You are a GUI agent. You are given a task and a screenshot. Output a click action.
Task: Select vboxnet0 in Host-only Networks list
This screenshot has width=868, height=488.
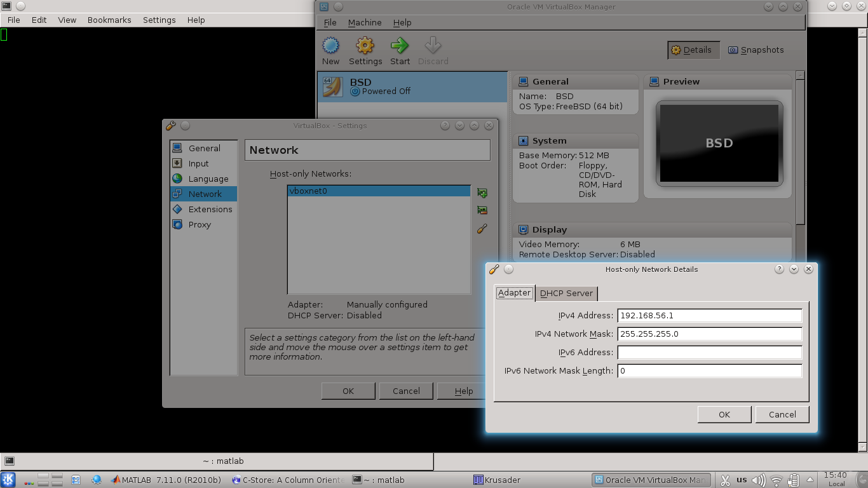coord(379,191)
